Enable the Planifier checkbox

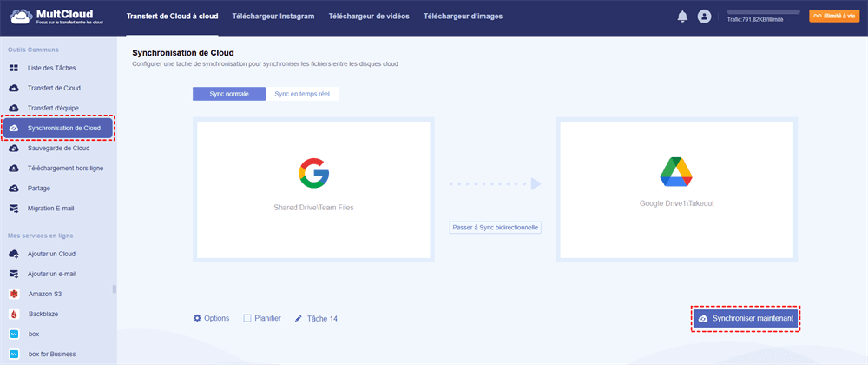[247, 318]
